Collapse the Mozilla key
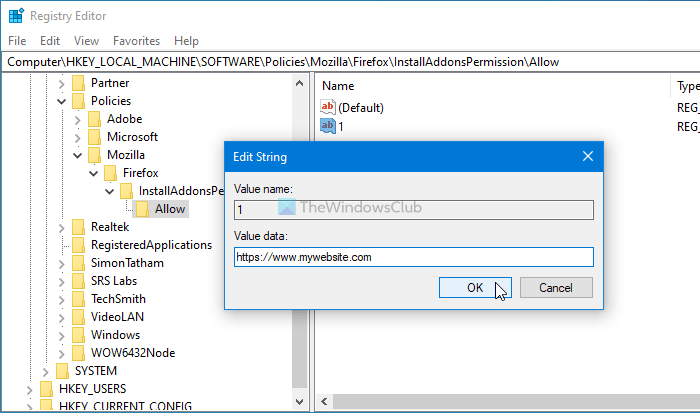Image resolution: width=700 pixels, height=413 pixels. [x=78, y=155]
